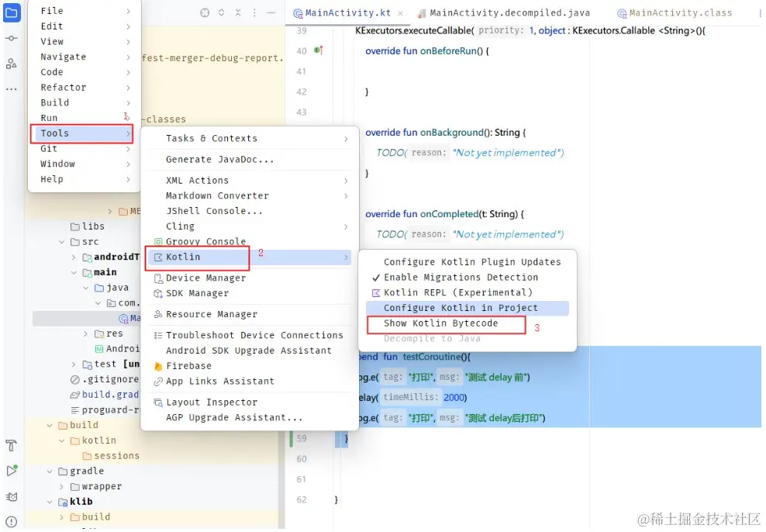Select Show Kotlin Bytecode
Viewport: 766px width, 532px height.
coord(468,323)
